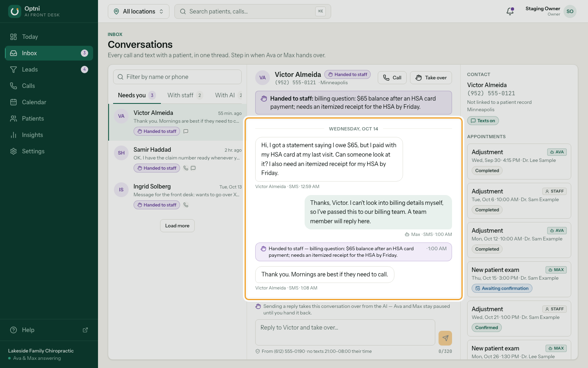The height and width of the screenshot is (368, 588).
Task: Open the Sep 30 Adjustment appointment card
Action: [519, 162]
